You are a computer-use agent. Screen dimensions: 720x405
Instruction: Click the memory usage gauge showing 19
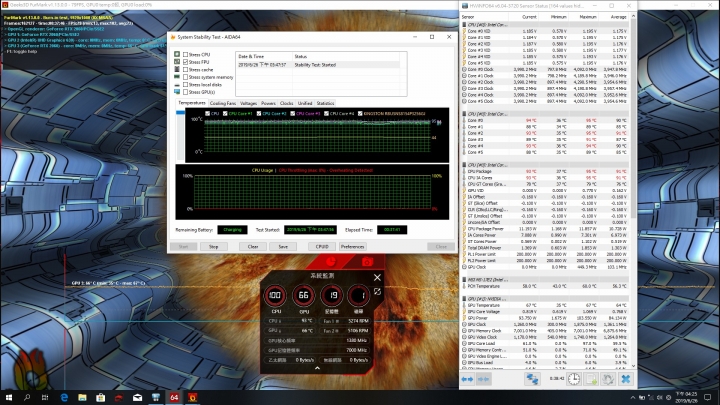pyautogui.click(x=332, y=295)
